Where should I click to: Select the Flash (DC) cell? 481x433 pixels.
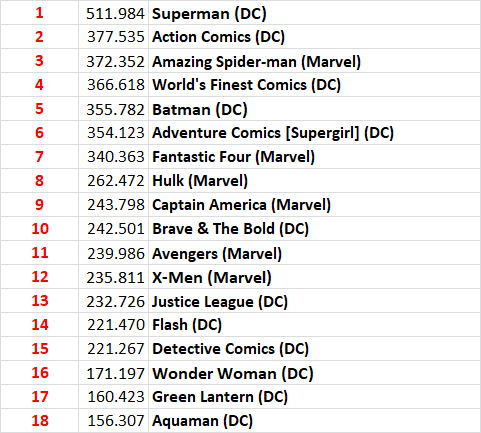point(314,325)
